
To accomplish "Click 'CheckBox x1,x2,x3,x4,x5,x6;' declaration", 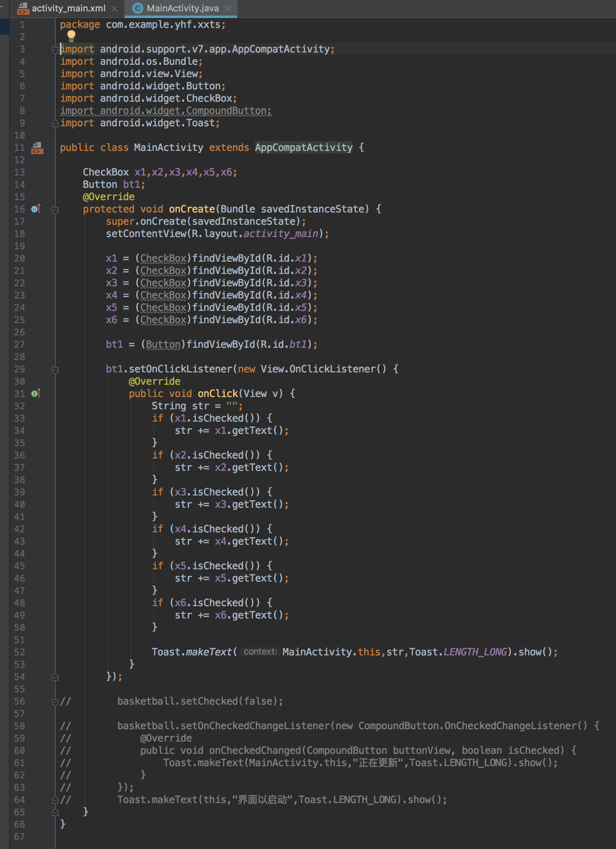I will (160, 172).
